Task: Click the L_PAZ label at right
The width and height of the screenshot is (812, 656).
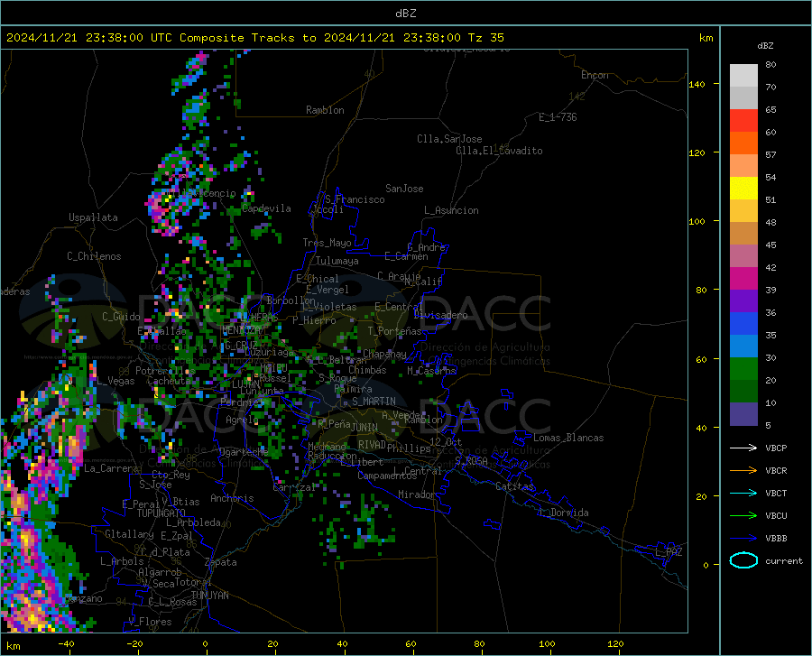Action: point(669,552)
